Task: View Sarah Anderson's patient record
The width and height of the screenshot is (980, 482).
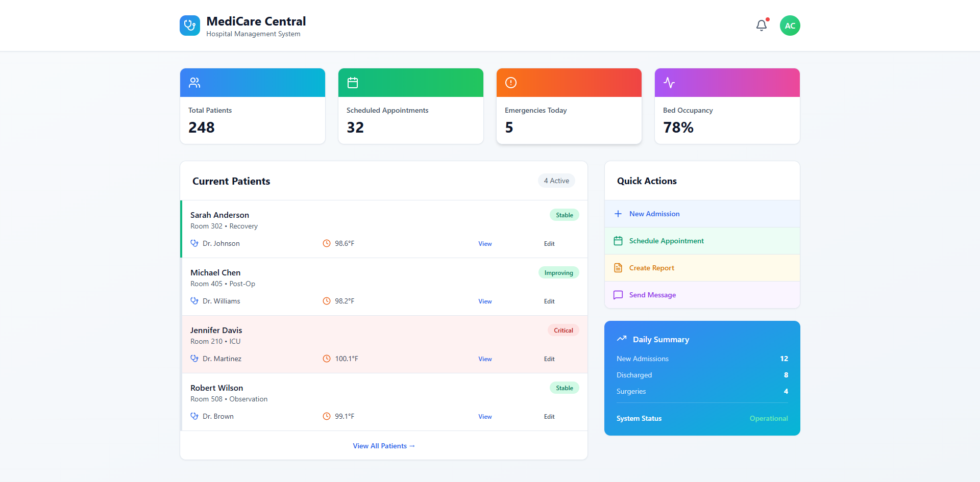Action: pyautogui.click(x=485, y=244)
